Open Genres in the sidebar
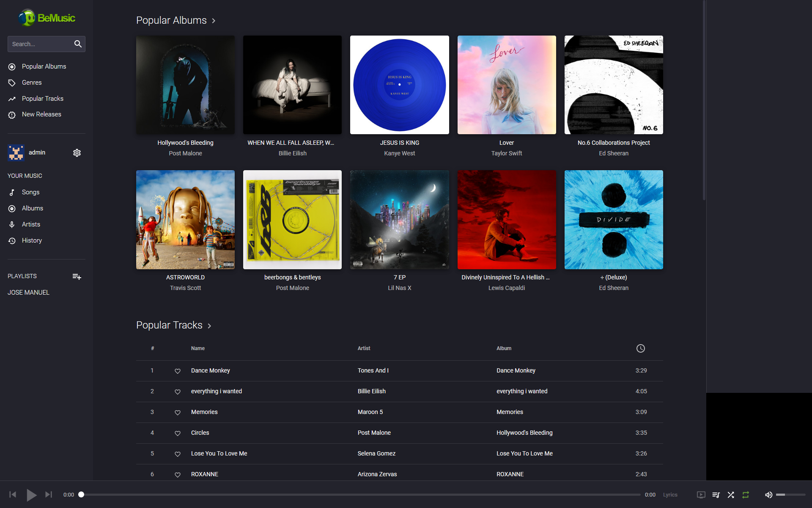The image size is (812, 508). point(32,83)
